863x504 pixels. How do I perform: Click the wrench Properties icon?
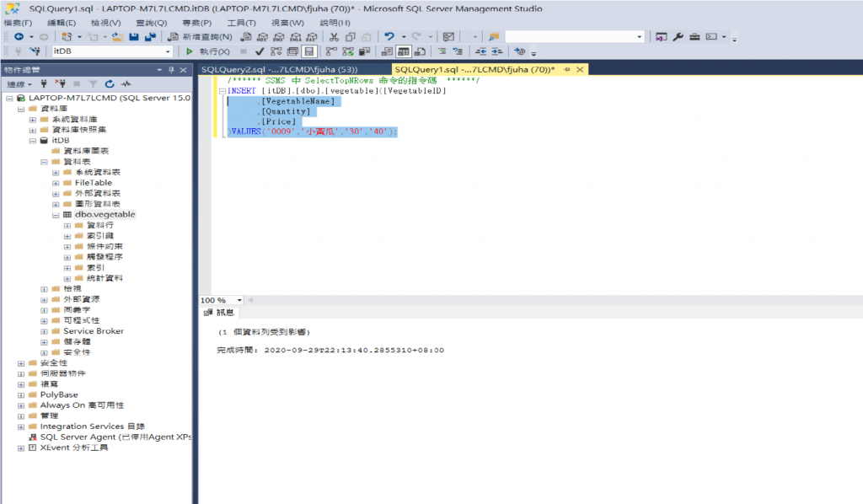click(x=678, y=37)
